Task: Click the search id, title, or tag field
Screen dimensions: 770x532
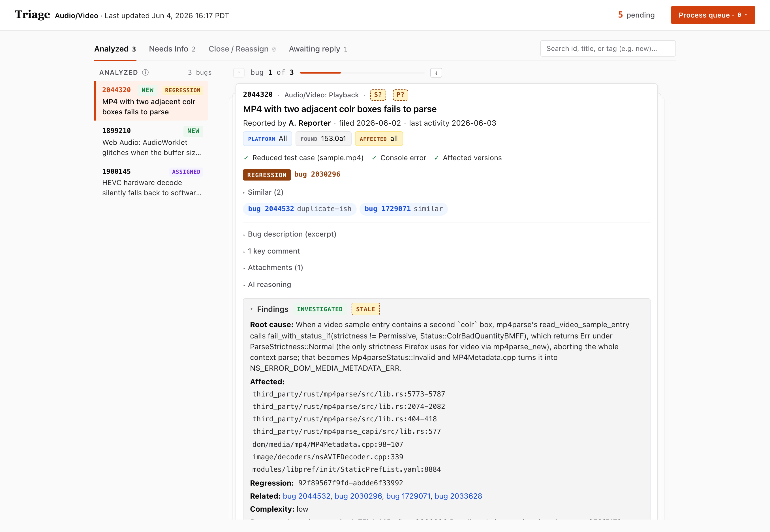Action: [608, 49]
